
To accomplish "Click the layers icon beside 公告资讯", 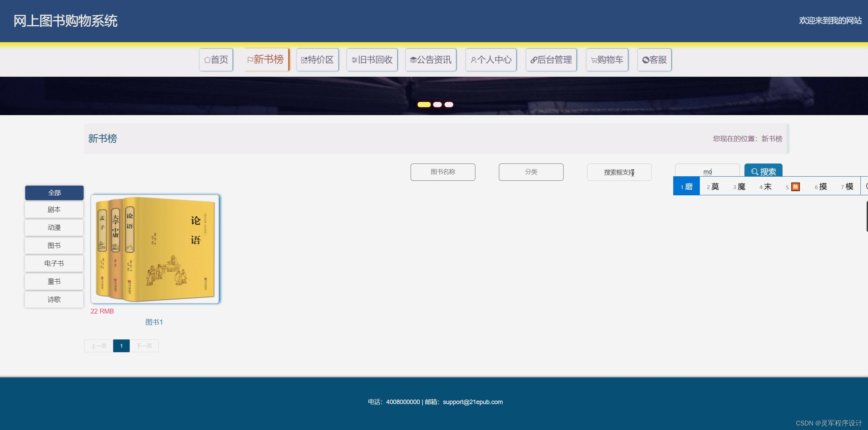I will coord(413,60).
